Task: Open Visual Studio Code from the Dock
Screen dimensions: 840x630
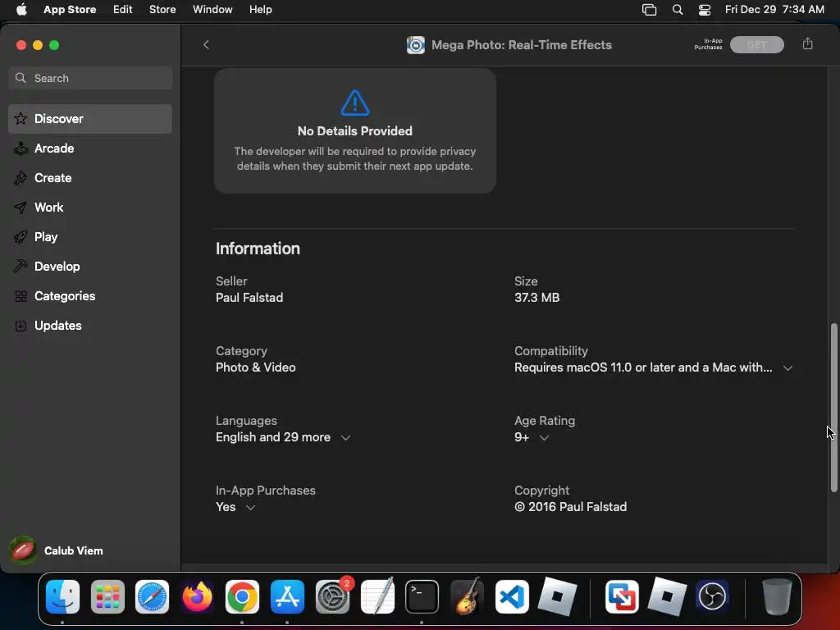Action: click(x=512, y=597)
